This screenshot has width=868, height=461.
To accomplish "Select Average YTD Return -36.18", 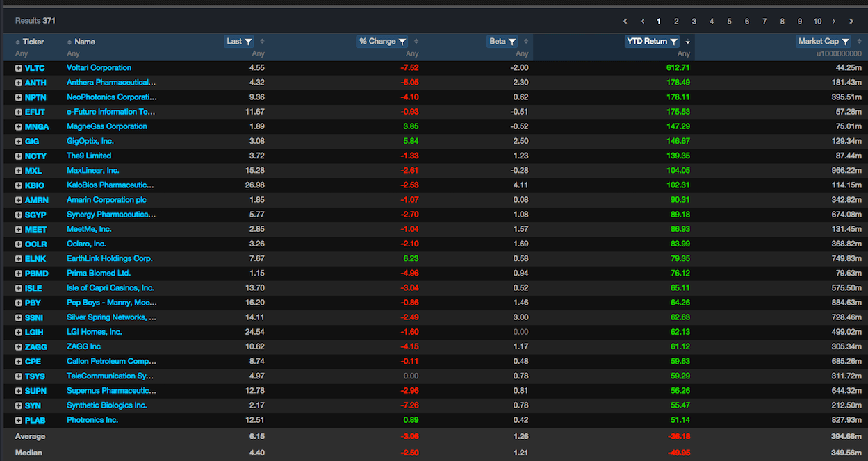I will coord(678,437).
